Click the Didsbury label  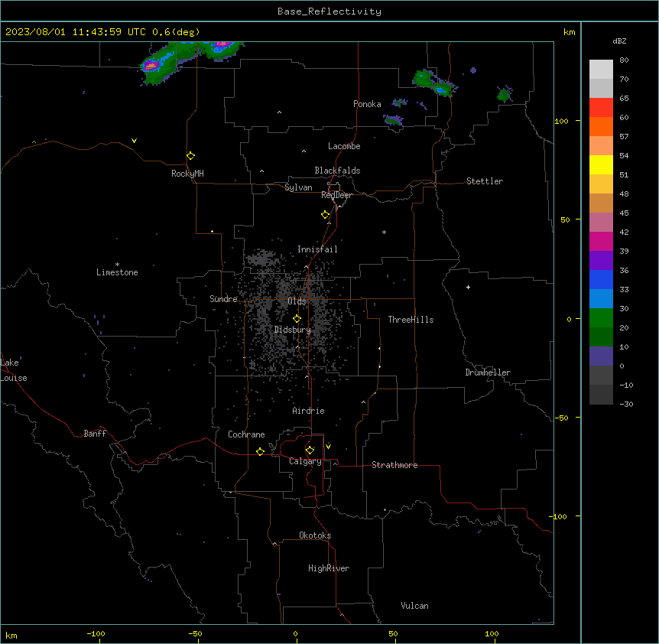[x=293, y=330]
